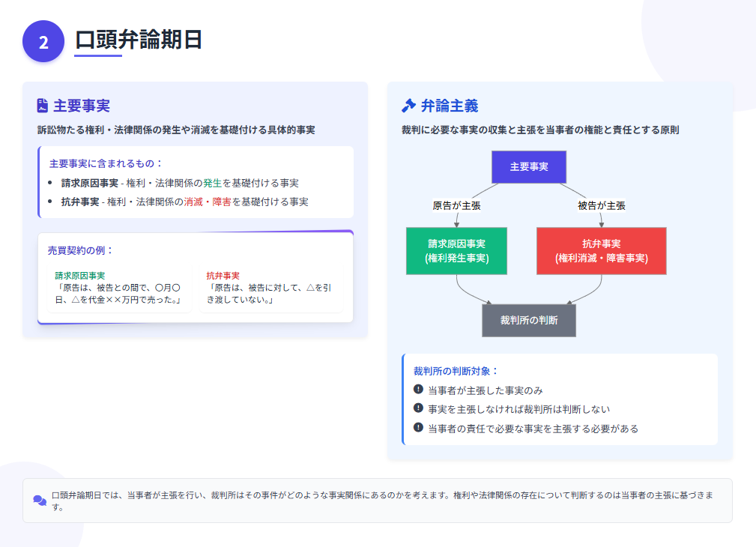Image resolution: width=756 pixels, height=547 pixels.
Task: Click exclamation icon beside 事実を主張しなければ裁判所は判断しない
Action: coord(418,408)
